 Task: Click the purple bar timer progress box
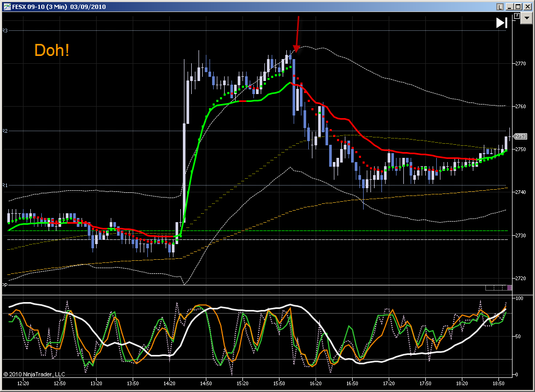509,288
